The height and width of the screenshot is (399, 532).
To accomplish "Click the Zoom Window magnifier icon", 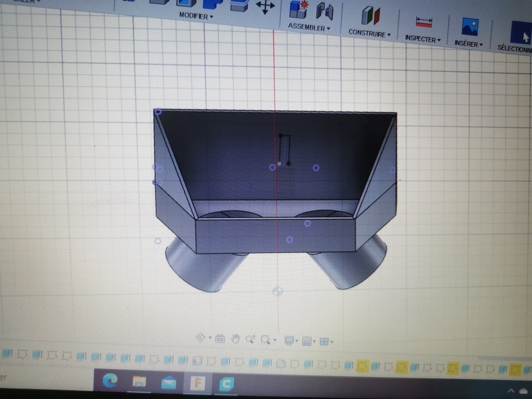I will pyautogui.click(x=265, y=339).
